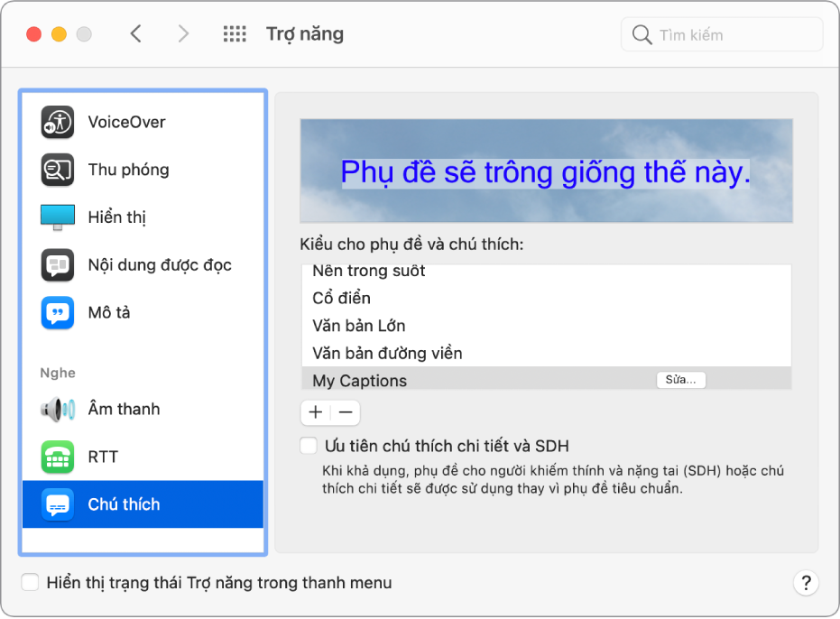
Task: Enable Ưu tiên chú thích chi tiết và SDH
Action: pos(308,445)
